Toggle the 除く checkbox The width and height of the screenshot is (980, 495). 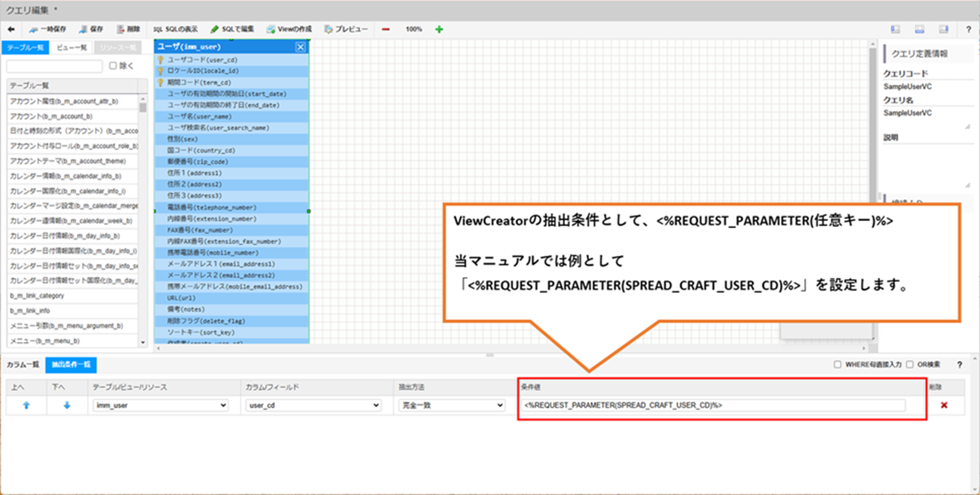click(x=113, y=66)
